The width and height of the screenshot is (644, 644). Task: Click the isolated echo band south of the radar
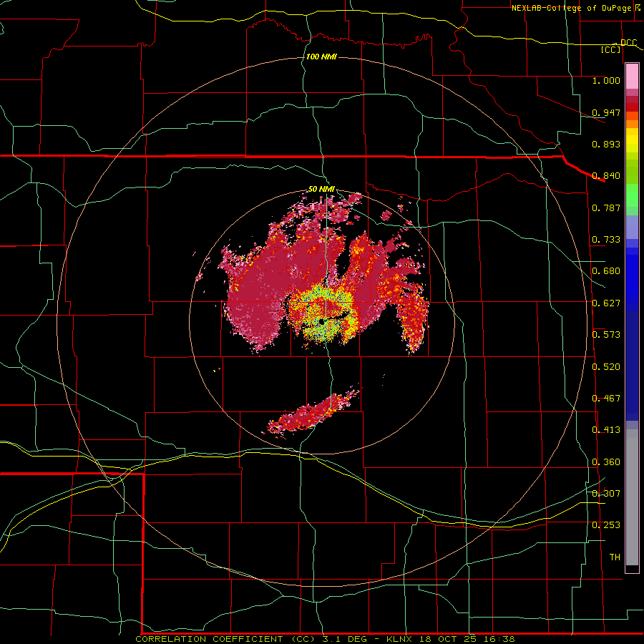pyautogui.click(x=312, y=413)
